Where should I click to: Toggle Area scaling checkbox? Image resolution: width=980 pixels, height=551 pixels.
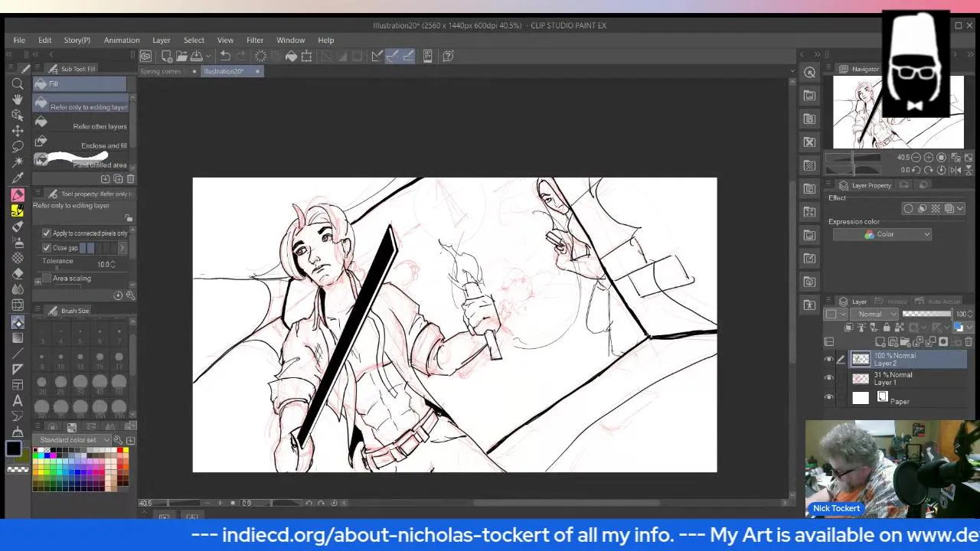[x=47, y=279]
